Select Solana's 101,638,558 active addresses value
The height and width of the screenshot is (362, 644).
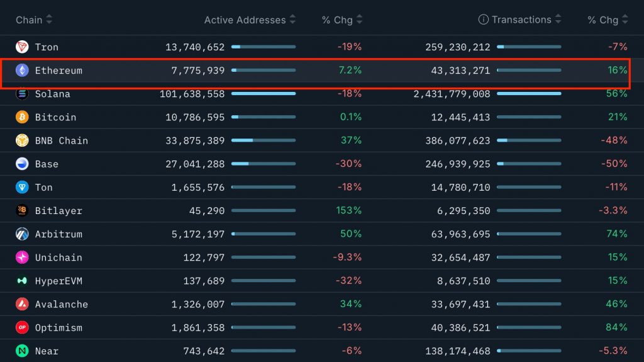(192, 94)
